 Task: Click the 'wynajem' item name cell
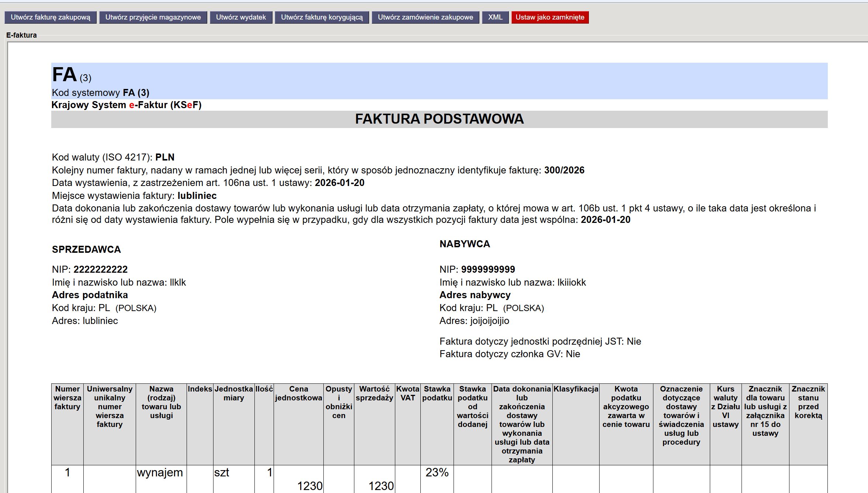pos(160,473)
